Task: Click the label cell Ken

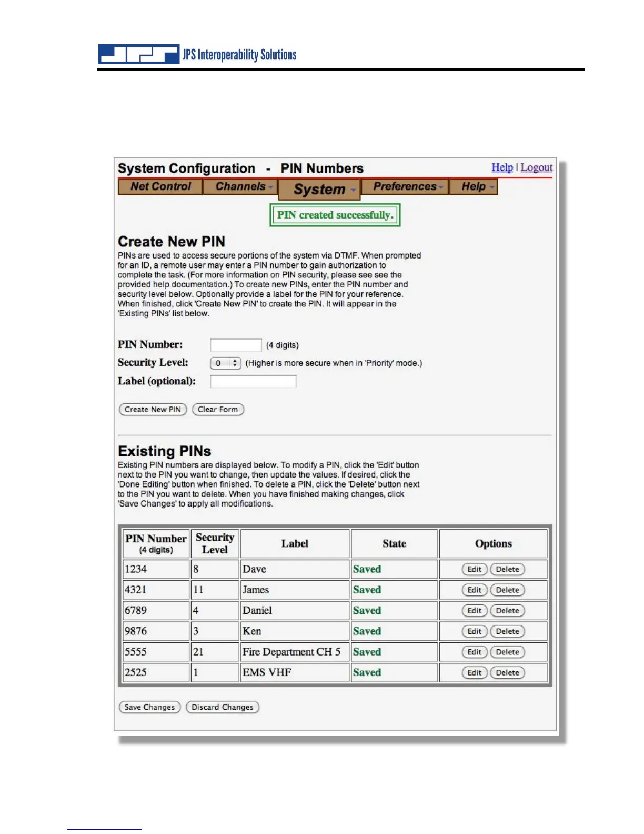Action: (295, 631)
